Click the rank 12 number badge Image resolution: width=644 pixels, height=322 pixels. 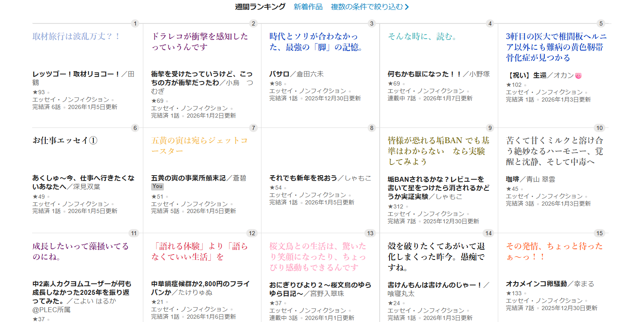pyautogui.click(x=252, y=233)
